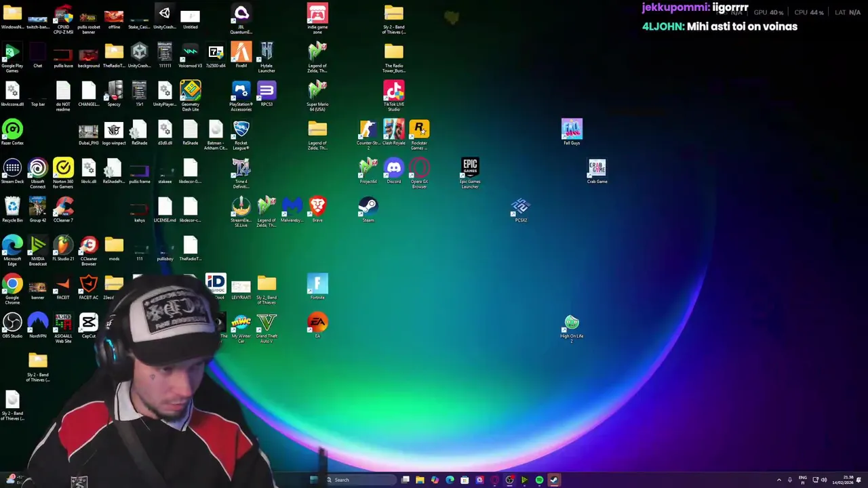Open the Windows Start menu
868x488 pixels.
point(313,480)
